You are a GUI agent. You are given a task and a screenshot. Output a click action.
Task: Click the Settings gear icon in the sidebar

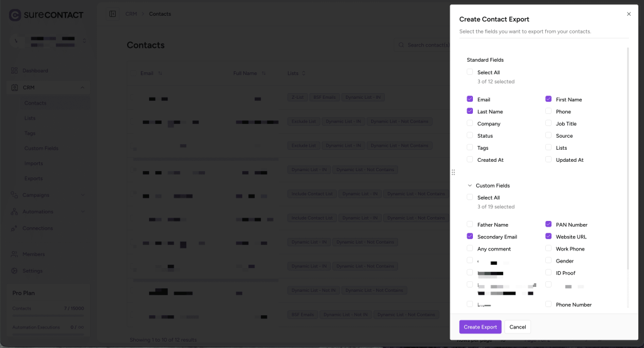[x=15, y=271]
